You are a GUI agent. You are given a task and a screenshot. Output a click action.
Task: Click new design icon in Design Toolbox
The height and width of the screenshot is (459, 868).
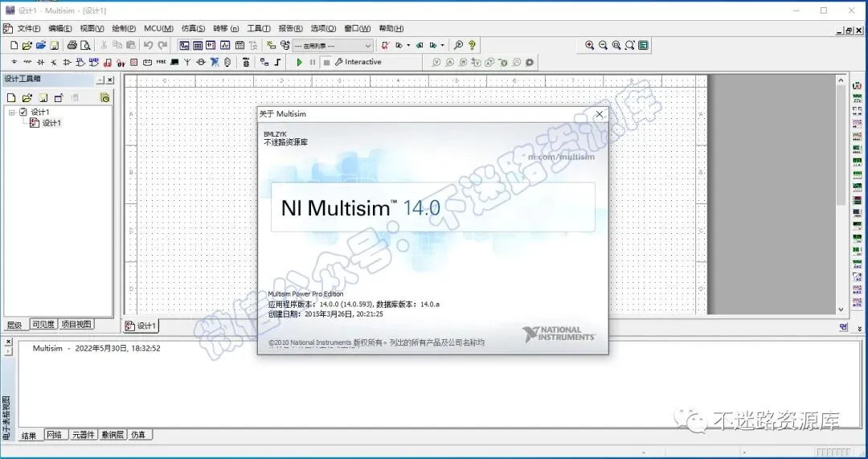point(11,98)
